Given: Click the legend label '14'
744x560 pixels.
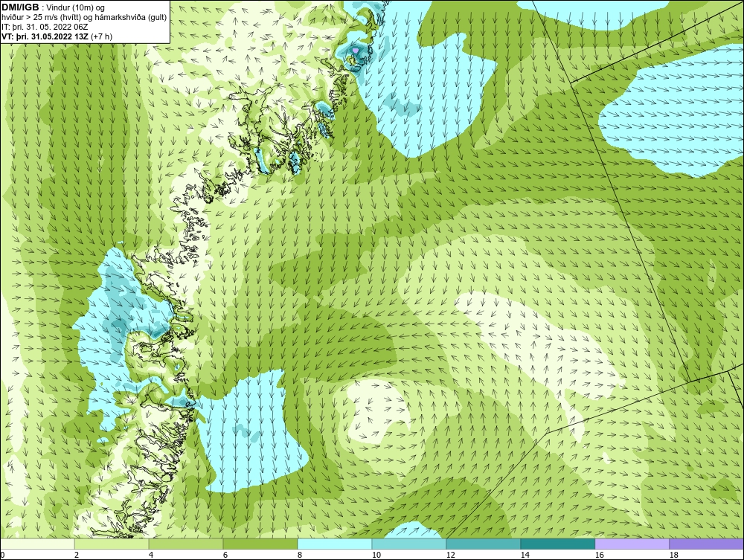Looking at the screenshot, I should click(x=525, y=555).
